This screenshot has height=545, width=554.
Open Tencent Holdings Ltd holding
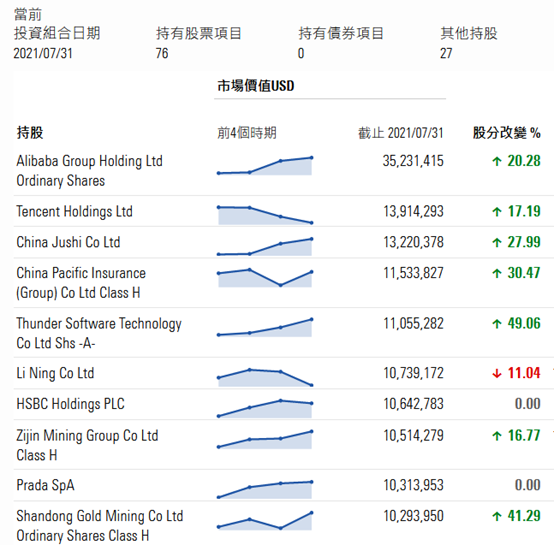(x=75, y=212)
